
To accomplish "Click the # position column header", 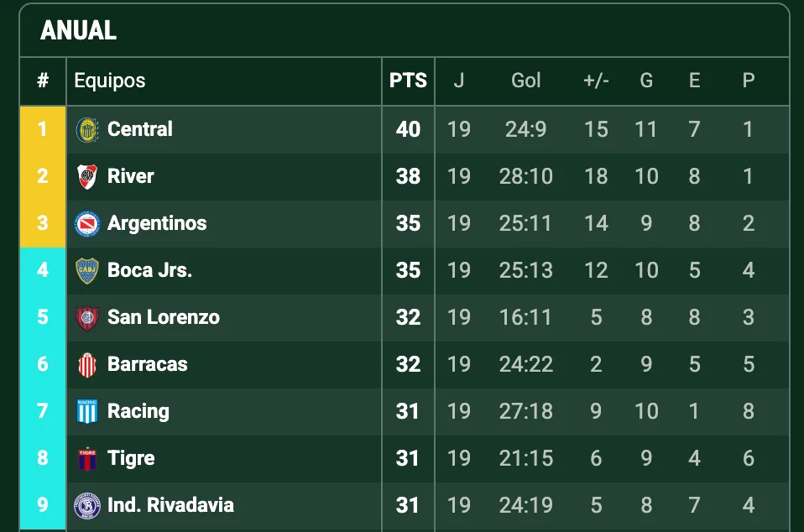I will 42,81.
